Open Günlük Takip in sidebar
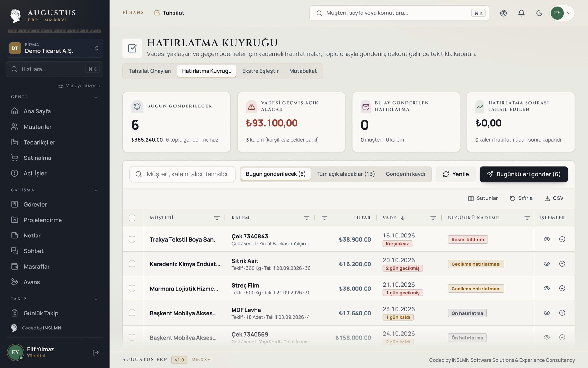Viewport: 588px width, 368px height. [54, 313]
